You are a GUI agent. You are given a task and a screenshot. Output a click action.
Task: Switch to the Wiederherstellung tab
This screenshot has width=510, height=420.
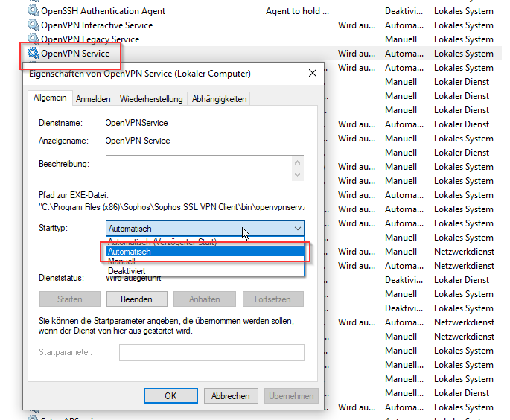[151, 99]
